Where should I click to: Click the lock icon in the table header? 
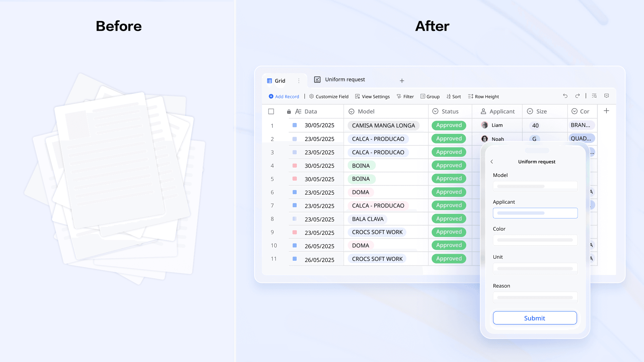tap(289, 111)
